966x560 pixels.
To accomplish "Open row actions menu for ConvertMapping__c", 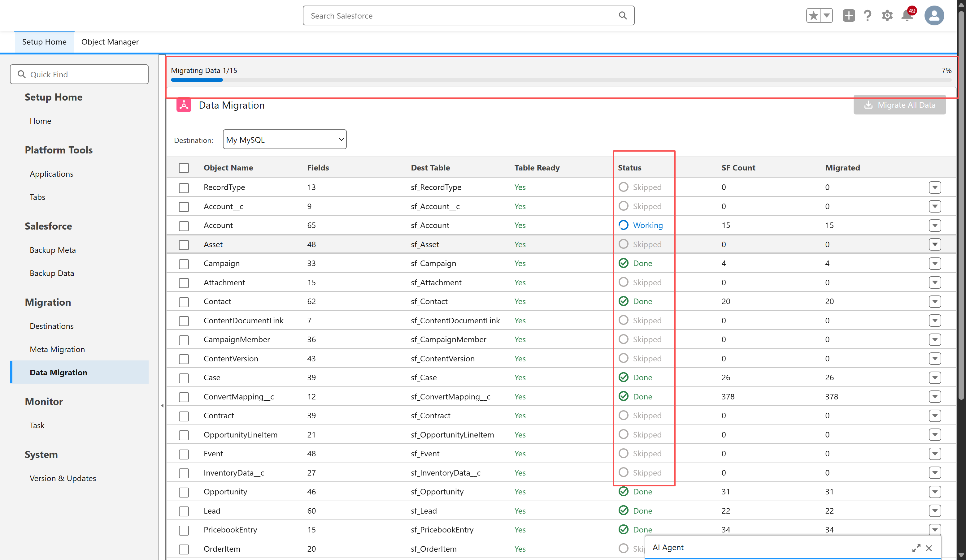I will pos(934,396).
